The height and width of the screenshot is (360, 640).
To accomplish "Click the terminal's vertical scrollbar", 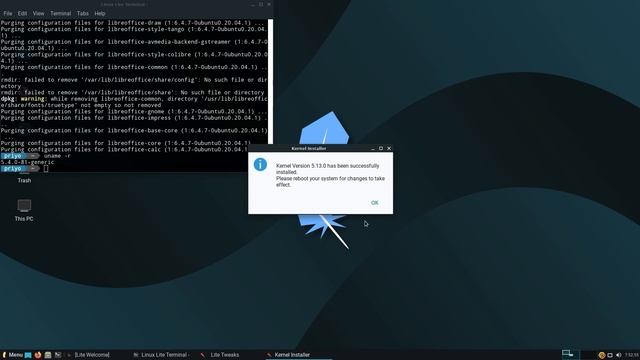I will [270, 82].
